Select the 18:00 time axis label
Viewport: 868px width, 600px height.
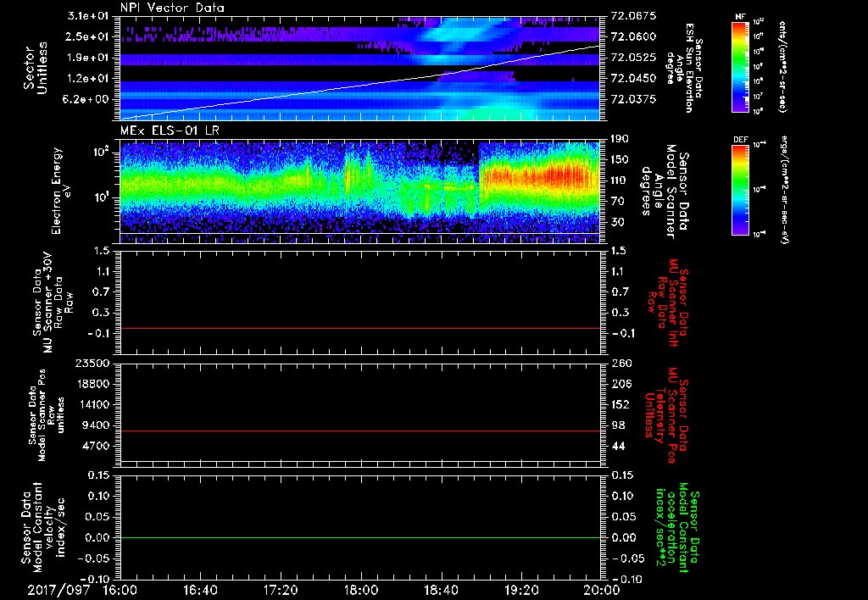[x=361, y=588]
